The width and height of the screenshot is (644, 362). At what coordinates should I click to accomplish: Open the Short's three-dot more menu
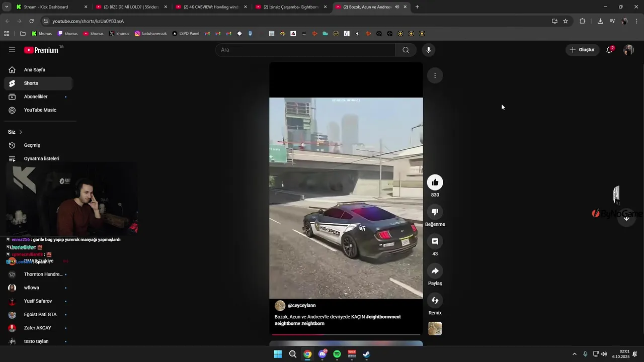(x=435, y=75)
